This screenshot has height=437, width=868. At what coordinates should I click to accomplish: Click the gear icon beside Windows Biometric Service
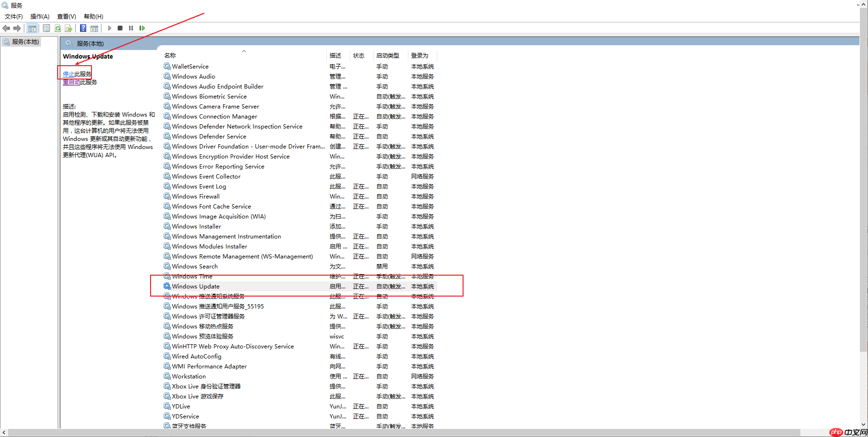tap(167, 96)
